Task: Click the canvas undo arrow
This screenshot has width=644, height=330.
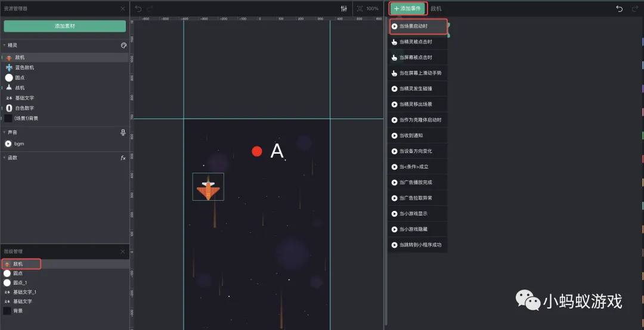Action: tap(138, 8)
